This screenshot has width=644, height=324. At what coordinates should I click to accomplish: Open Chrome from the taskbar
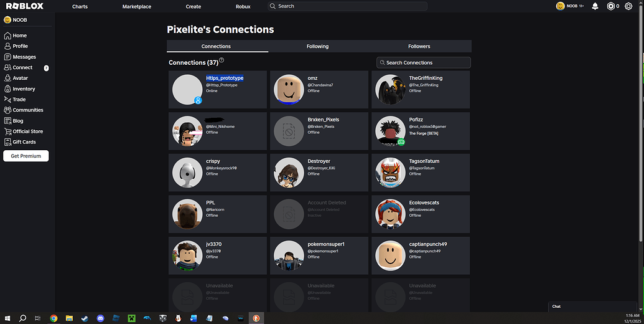[x=54, y=318]
